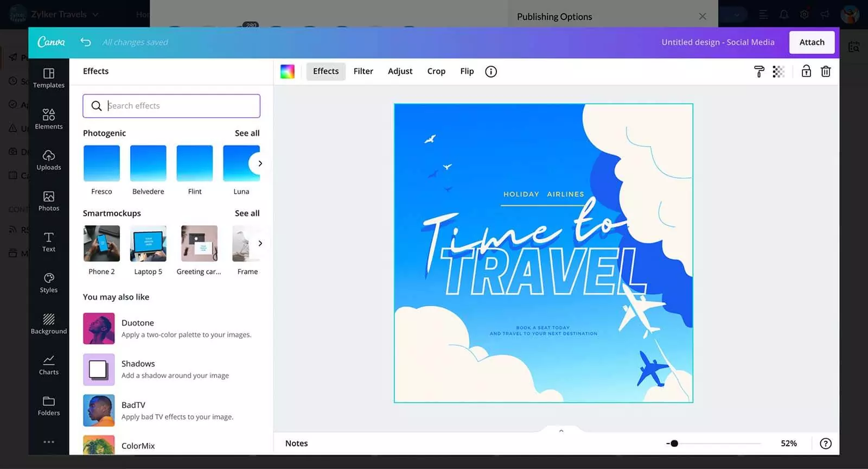
Task: Click the zoom slider handle
Action: 674,443
